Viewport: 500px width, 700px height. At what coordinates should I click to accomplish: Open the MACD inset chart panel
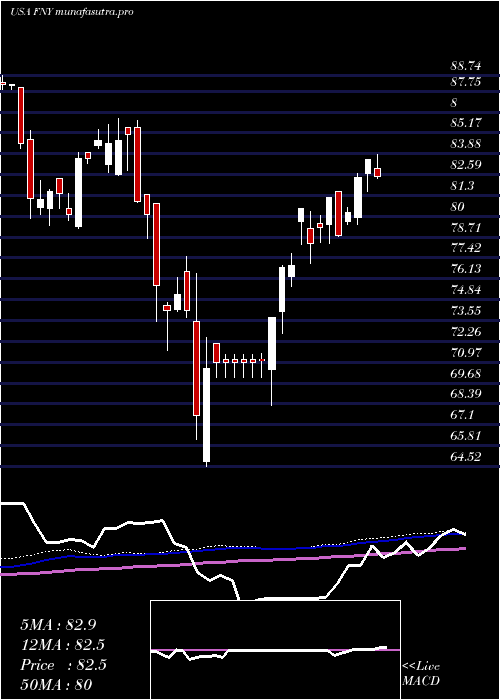click(x=275, y=650)
